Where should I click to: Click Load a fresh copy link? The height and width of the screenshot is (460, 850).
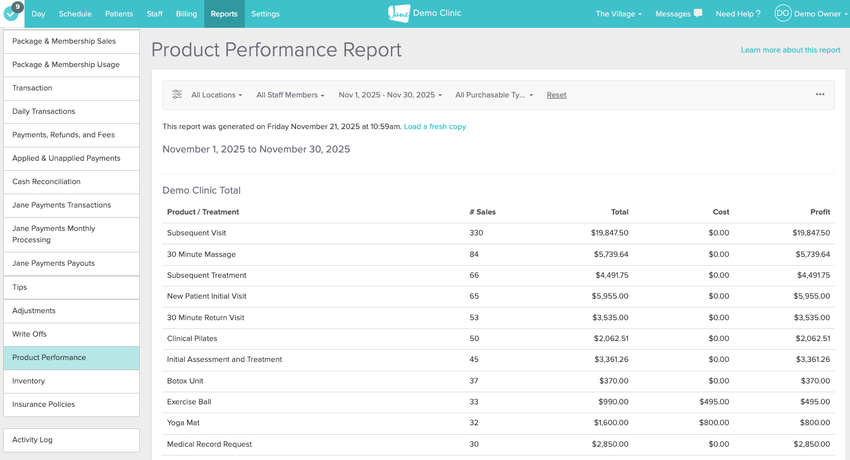(x=434, y=127)
